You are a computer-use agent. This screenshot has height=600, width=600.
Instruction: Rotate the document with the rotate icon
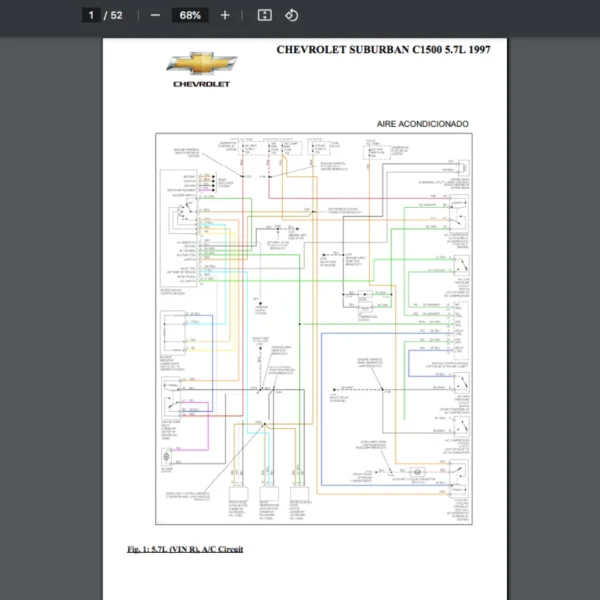click(x=291, y=15)
